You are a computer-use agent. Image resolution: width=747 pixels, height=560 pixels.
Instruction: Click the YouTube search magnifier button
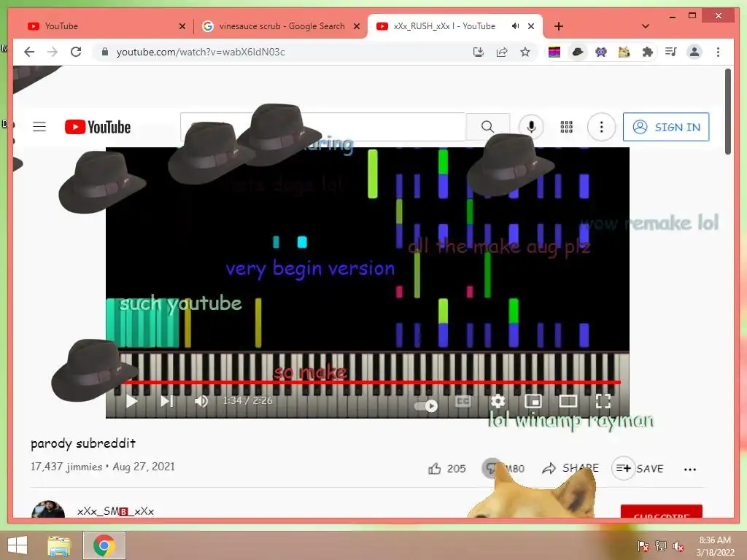tap(487, 127)
